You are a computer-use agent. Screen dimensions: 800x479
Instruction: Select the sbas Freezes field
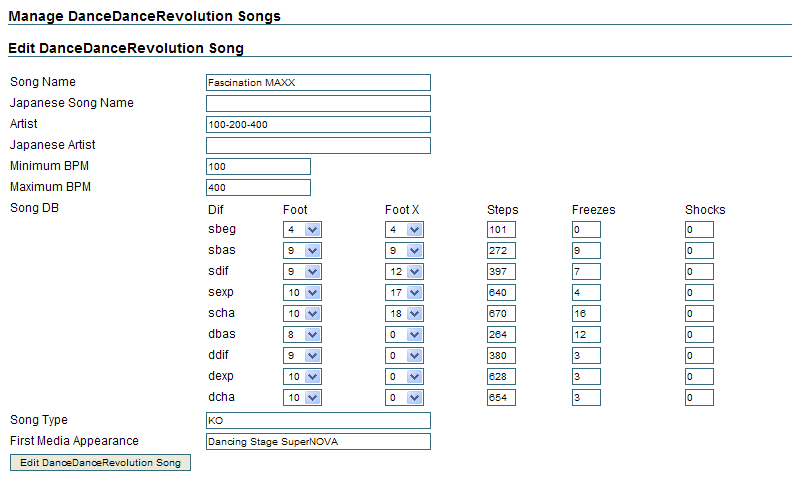point(586,250)
